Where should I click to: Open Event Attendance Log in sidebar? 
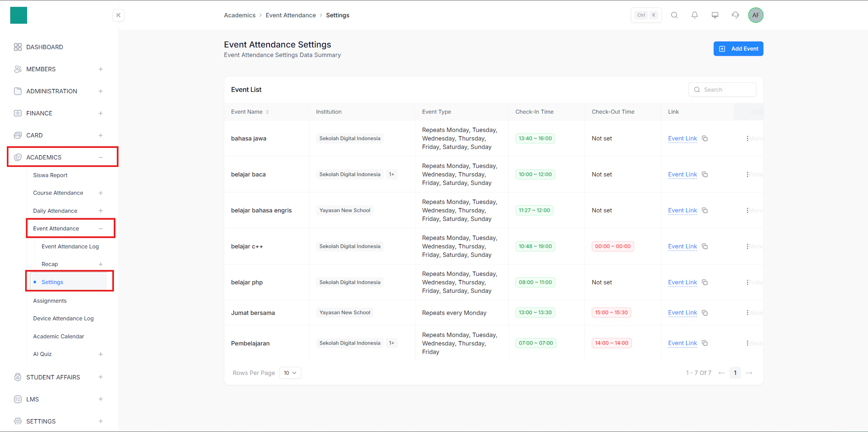tap(70, 246)
